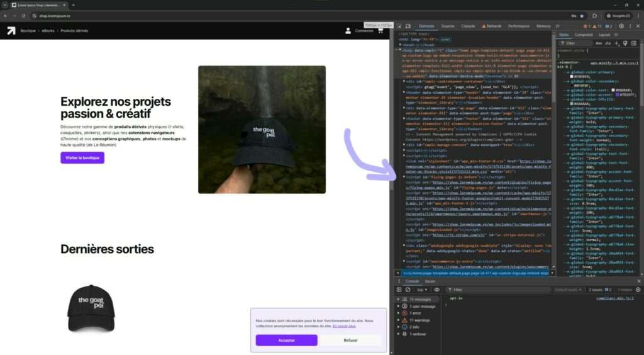Open the Layout tab in styles pane
644x355 pixels.
(604, 35)
